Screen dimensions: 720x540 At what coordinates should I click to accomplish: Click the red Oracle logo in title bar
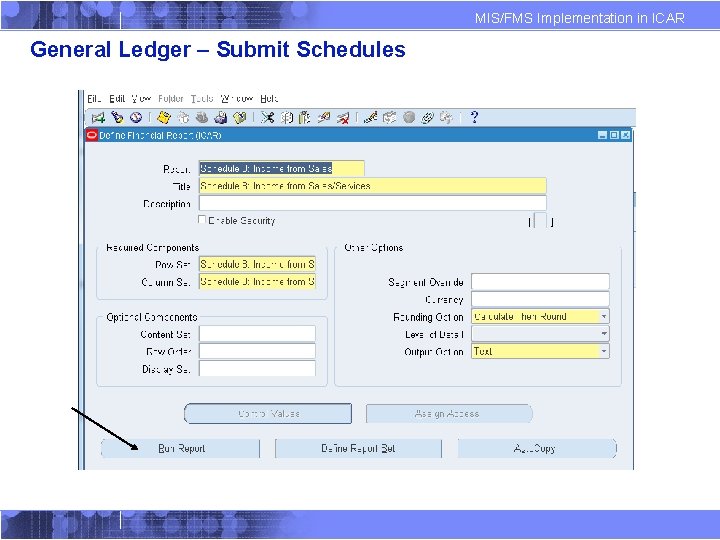coord(92,135)
